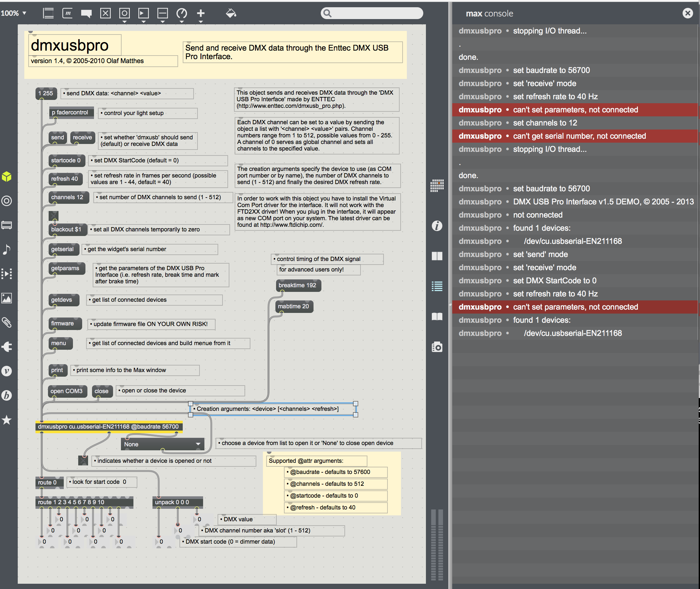Open the Vizzie modules sidebar icon
700x589 pixels.
7,371
